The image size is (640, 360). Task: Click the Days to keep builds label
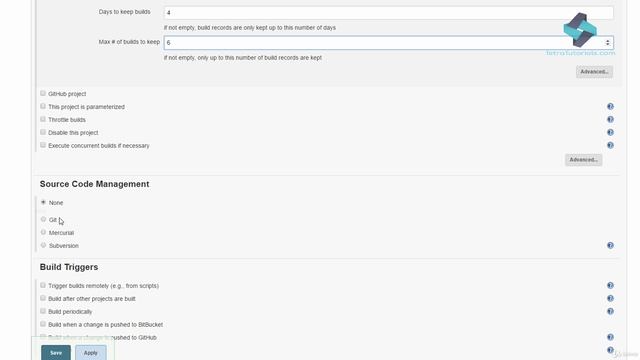(x=124, y=12)
